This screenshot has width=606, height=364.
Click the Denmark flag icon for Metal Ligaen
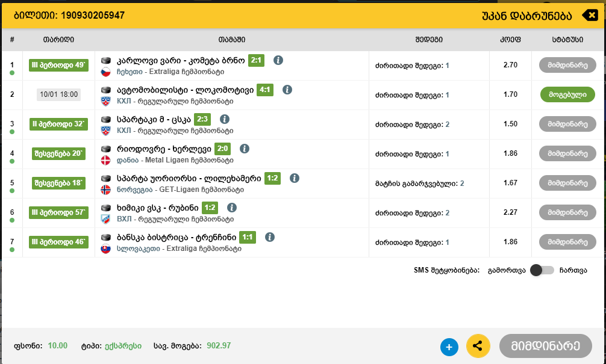105,160
